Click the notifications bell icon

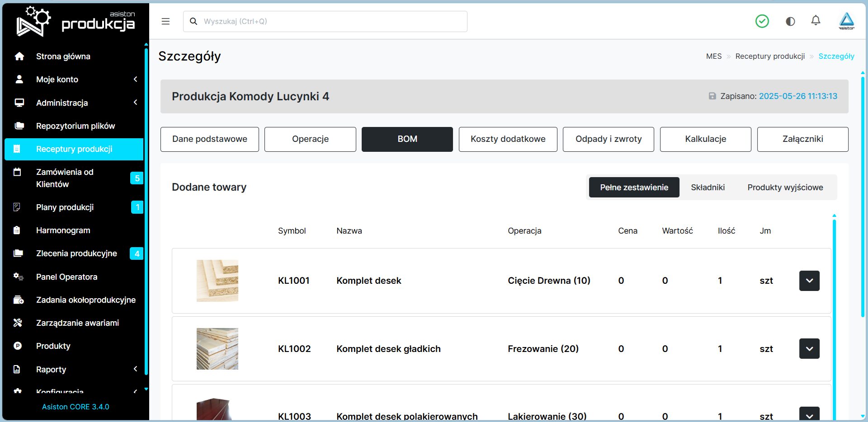click(x=816, y=21)
